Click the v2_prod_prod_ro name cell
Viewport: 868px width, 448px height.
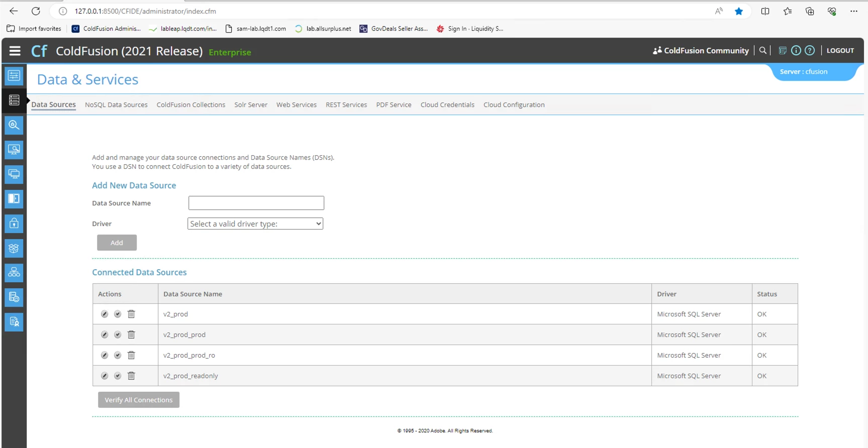tap(405, 355)
